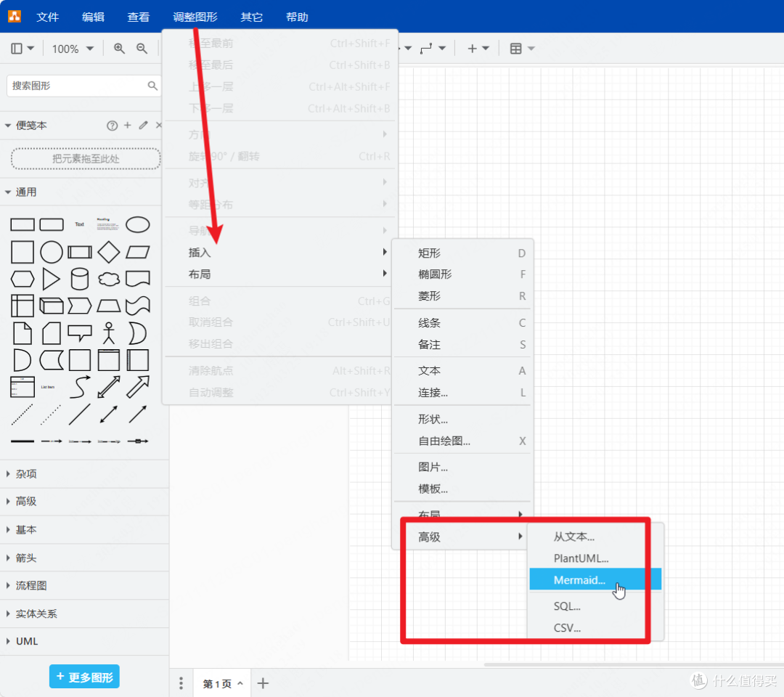Open the 文件 menu

(x=47, y=17)
